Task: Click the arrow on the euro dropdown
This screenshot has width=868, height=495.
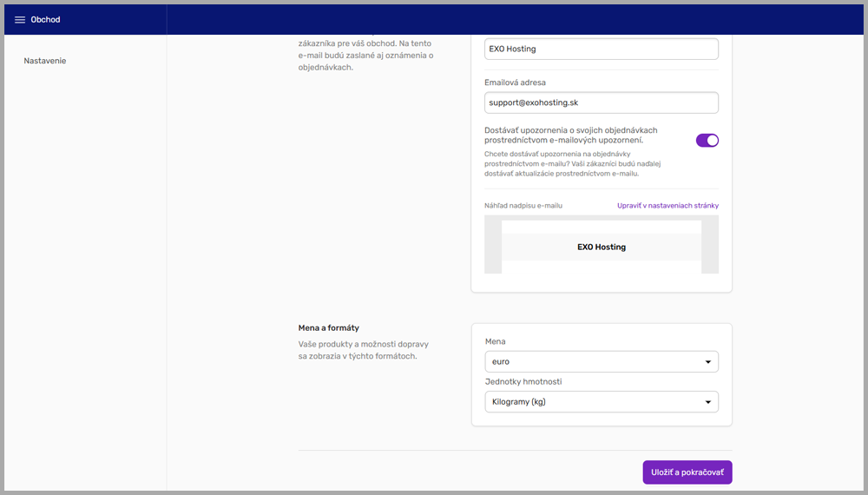Action: click(708, 361)
